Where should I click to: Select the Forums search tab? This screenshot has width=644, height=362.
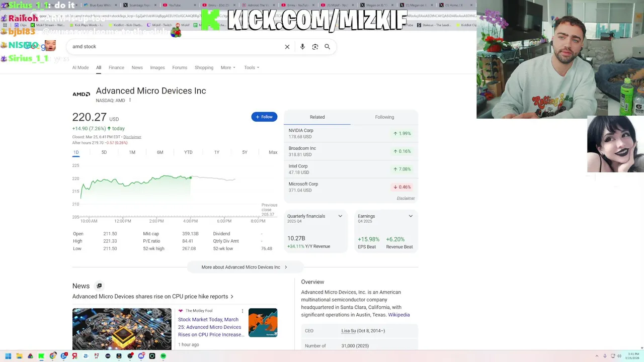180,67
